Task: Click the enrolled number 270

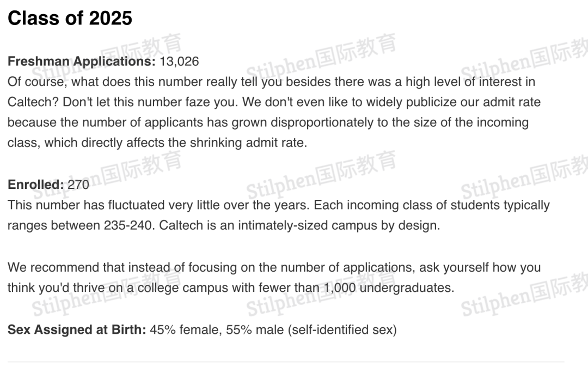Action: tap(78, 185)
